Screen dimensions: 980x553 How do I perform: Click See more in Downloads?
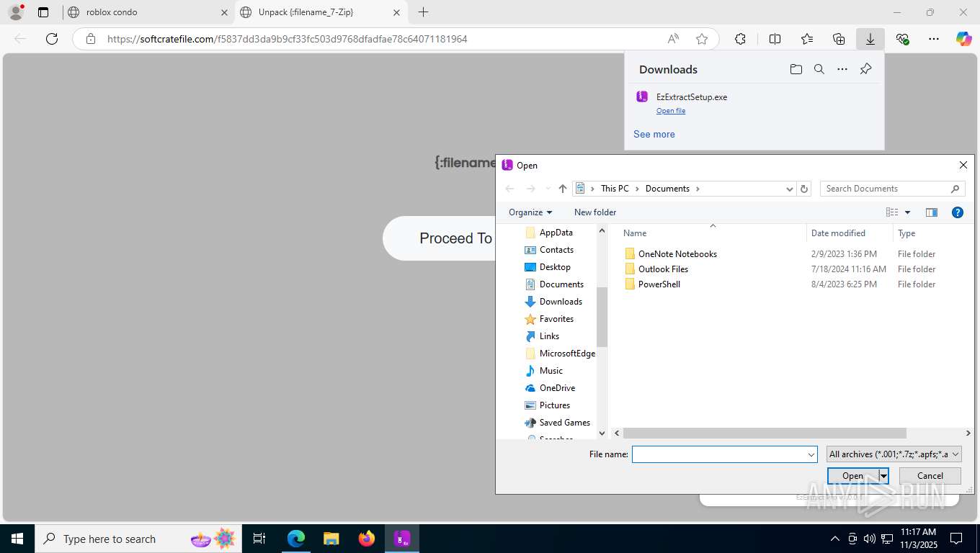tap(654, 134)
